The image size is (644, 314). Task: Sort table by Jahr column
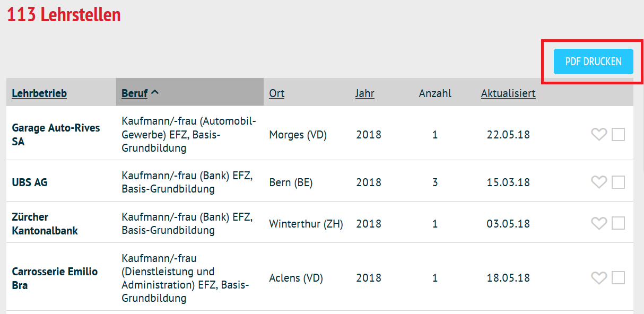coord(365,93)
